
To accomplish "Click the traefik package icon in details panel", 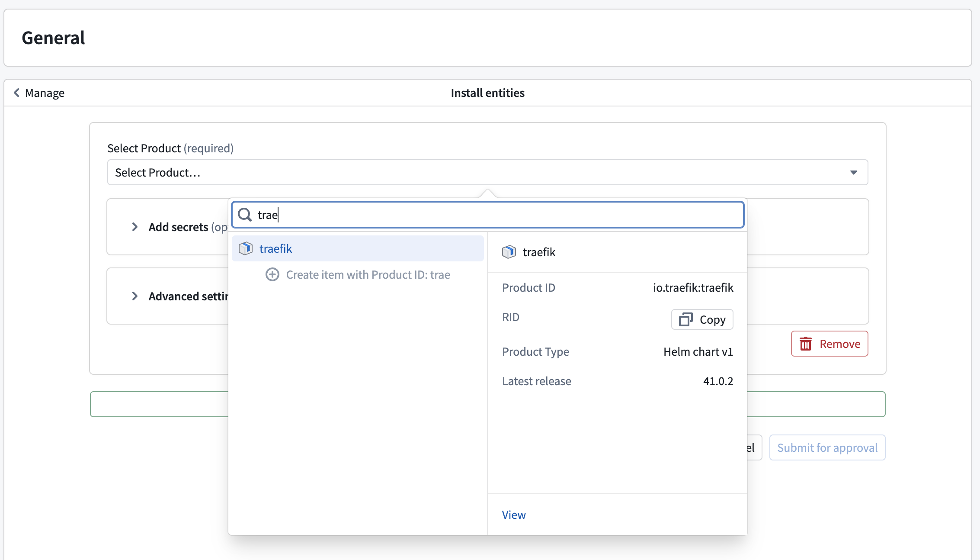I will point(509,252).
